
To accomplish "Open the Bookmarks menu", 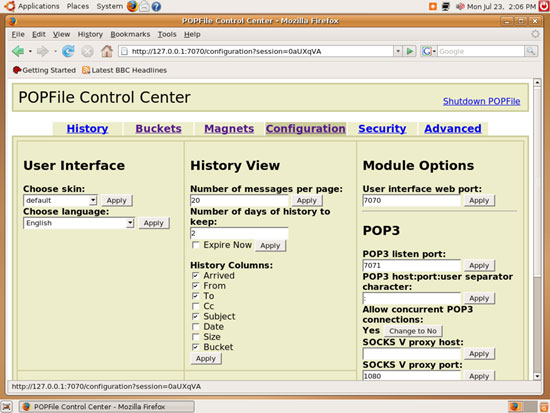I will pyautogui.click(x=130, y=34).
